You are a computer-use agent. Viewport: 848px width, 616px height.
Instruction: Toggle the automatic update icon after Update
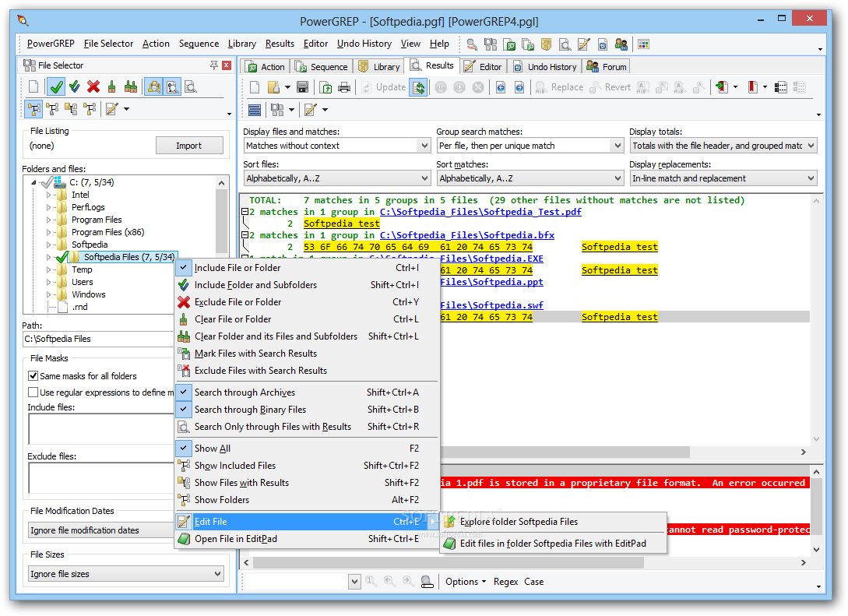click(x=419, y=87)
